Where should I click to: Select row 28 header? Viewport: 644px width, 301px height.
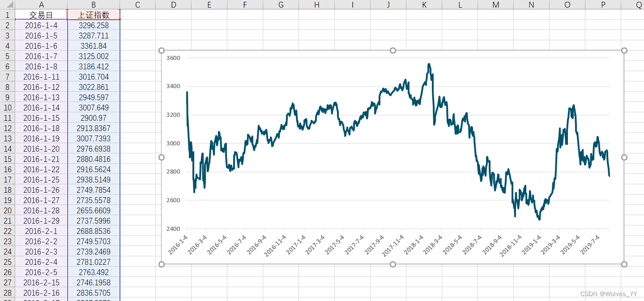[x=7, y=293]
